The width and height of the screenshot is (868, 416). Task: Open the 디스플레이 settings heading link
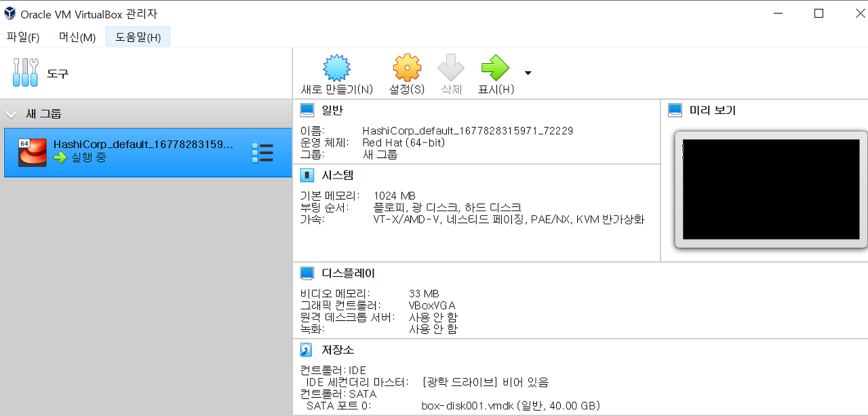pyautogui.click(x=349, y=273)
